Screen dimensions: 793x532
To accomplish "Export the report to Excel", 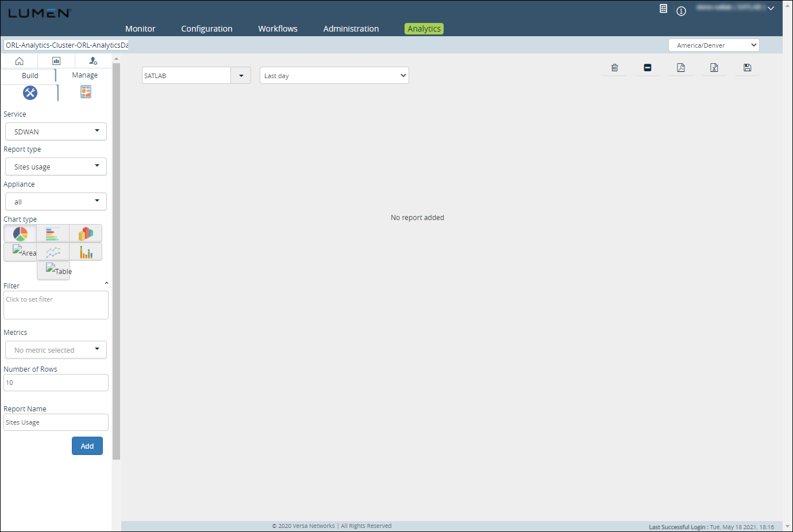I will [714, 67].
